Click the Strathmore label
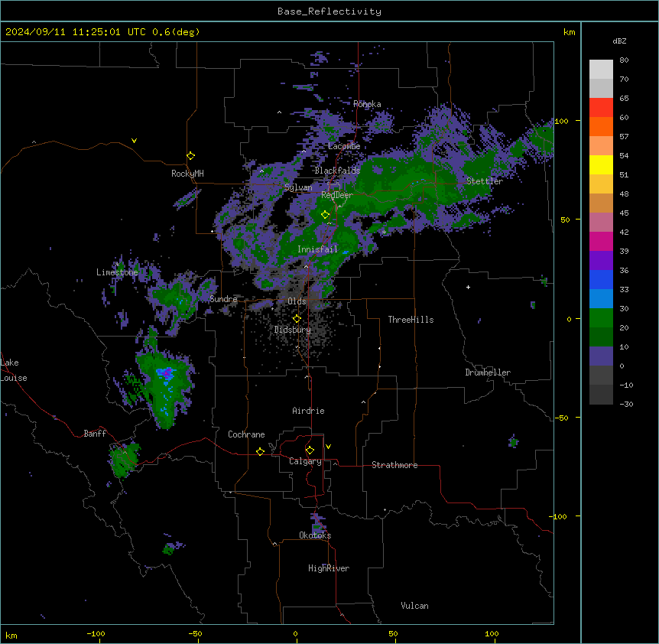This screenshot has height=644, width=659. pos(394,465)
